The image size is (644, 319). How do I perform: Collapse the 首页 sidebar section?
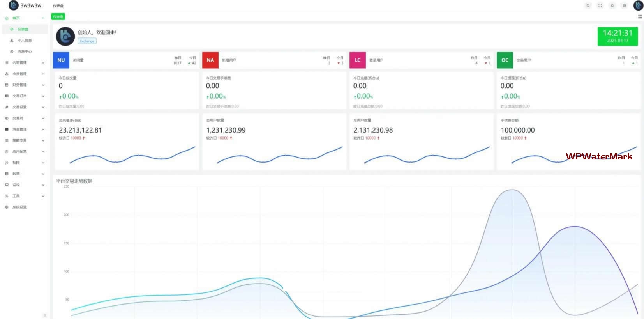pos(23,18)
